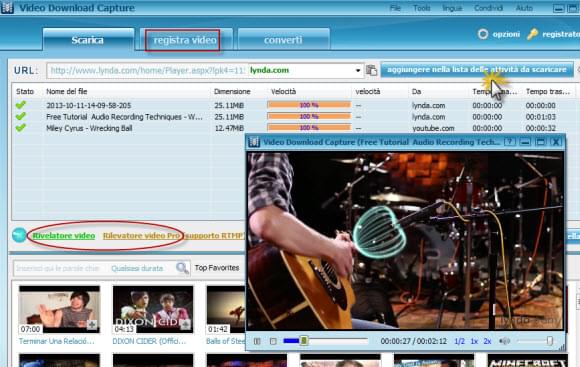
Task: Open the DIXON CIDER video thumbnail
Action: pyautogui.click(x=153, y=309)
